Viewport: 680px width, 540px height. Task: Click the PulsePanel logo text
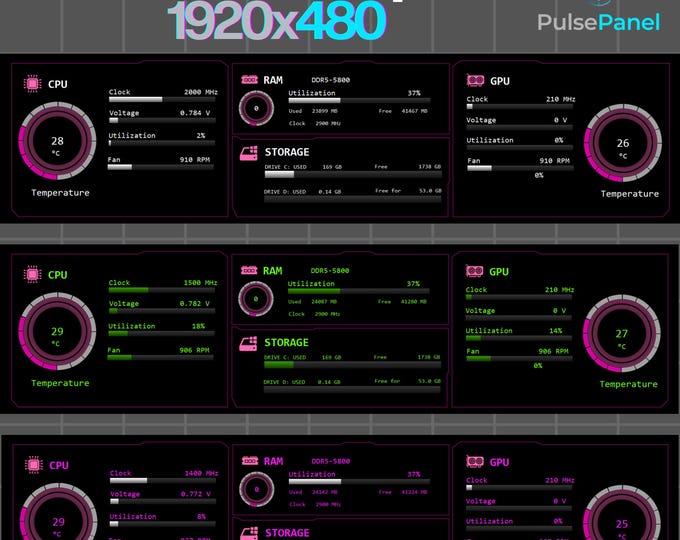pyautogui.click(x=598, y=23)
